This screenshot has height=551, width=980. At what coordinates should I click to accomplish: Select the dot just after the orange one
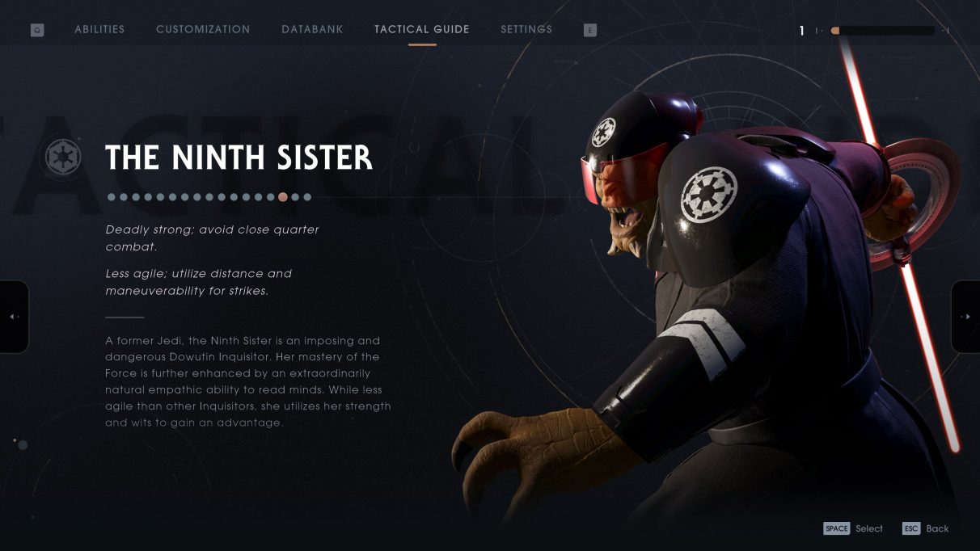point(295,196)
